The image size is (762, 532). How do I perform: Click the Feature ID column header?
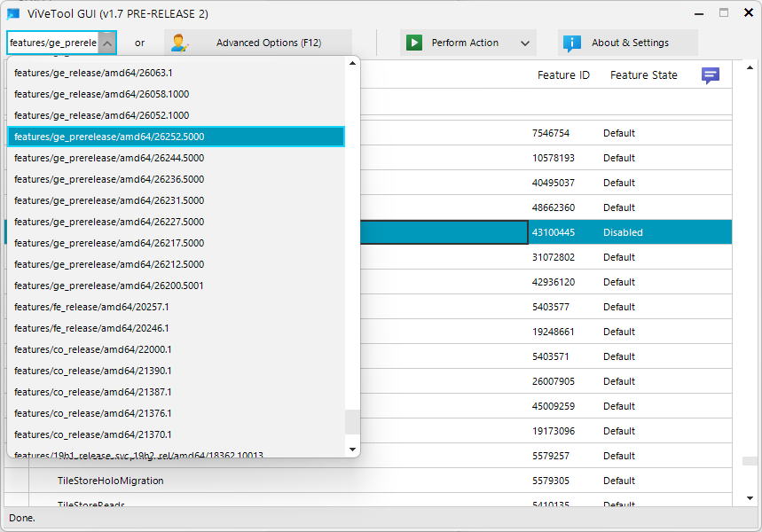pyautogui.click(x=563, y=75)
